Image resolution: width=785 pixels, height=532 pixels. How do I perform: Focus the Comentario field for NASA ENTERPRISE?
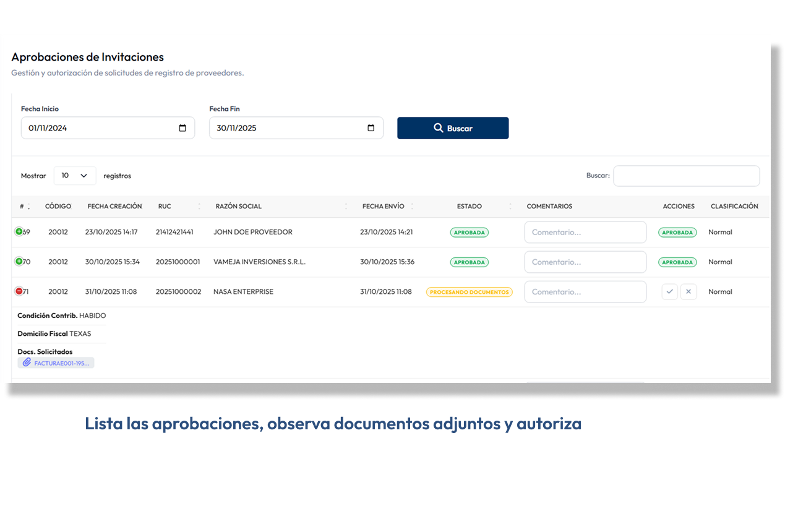[x=585, y=291]
